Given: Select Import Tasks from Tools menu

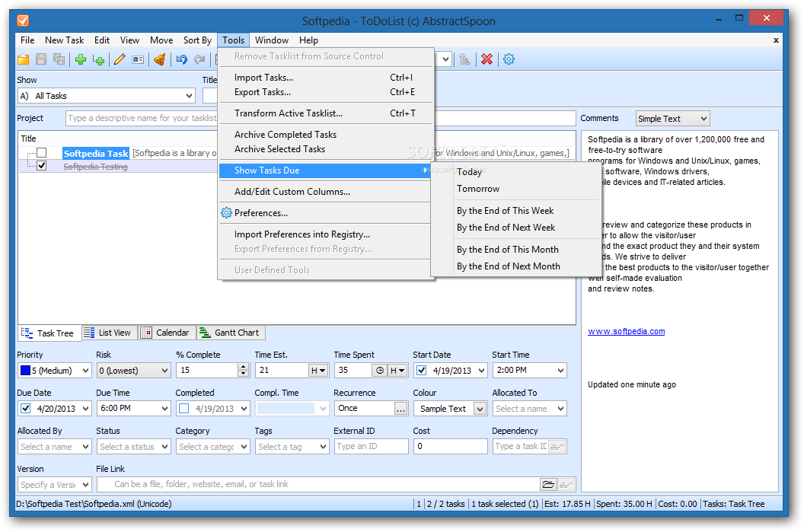Looking at the screenshot, I should click(x=326, y=78).
